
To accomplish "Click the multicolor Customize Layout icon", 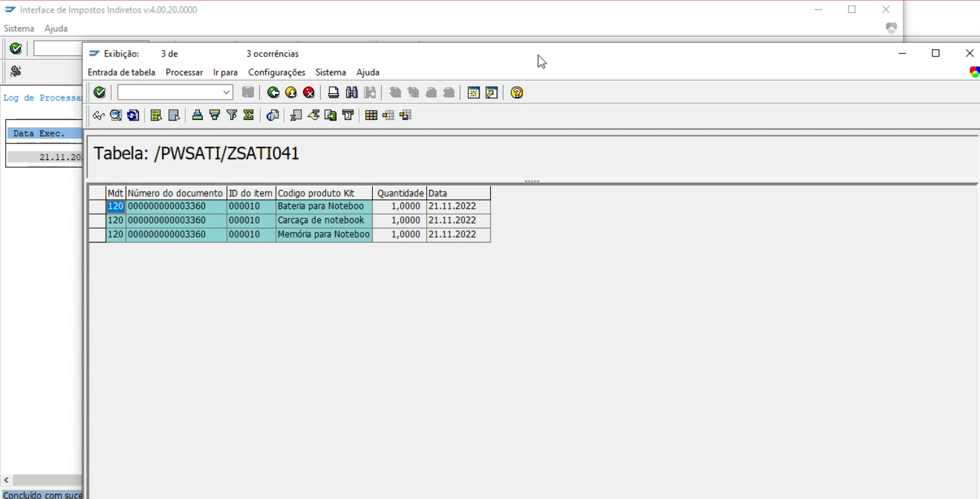I will coord(974,72).
